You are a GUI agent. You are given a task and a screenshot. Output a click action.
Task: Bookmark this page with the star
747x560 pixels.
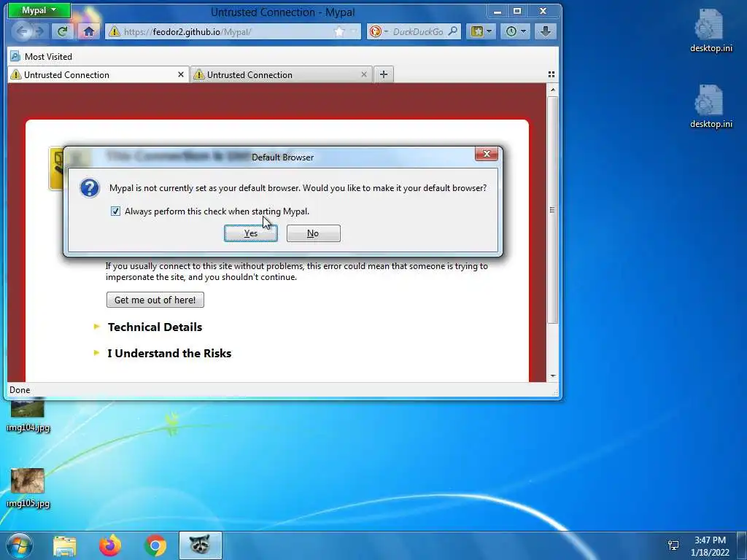coord(339,31)
